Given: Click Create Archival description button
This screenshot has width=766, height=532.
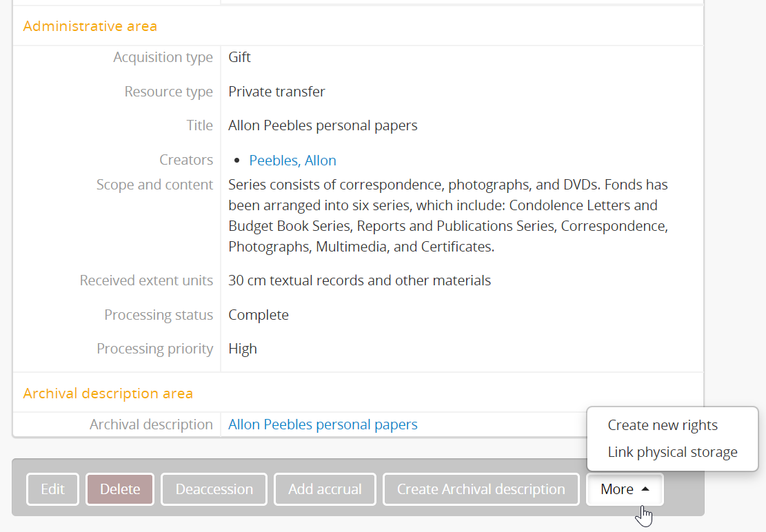Looking at the screenshot, I should click(x=481, y=489).
